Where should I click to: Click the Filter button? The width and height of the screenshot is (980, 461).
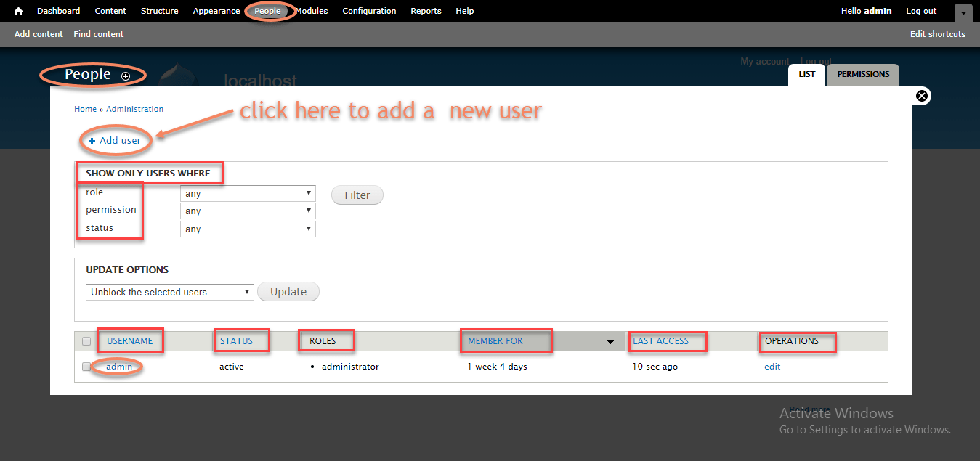357,195
